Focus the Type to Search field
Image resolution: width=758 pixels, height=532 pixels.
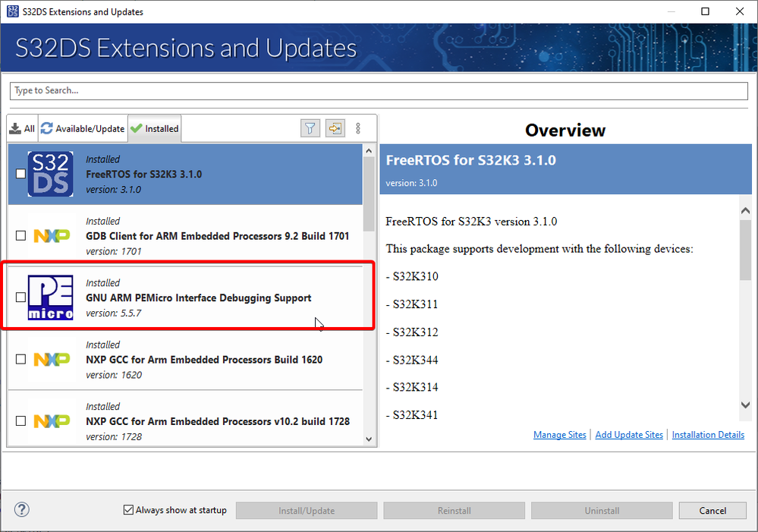379,90
